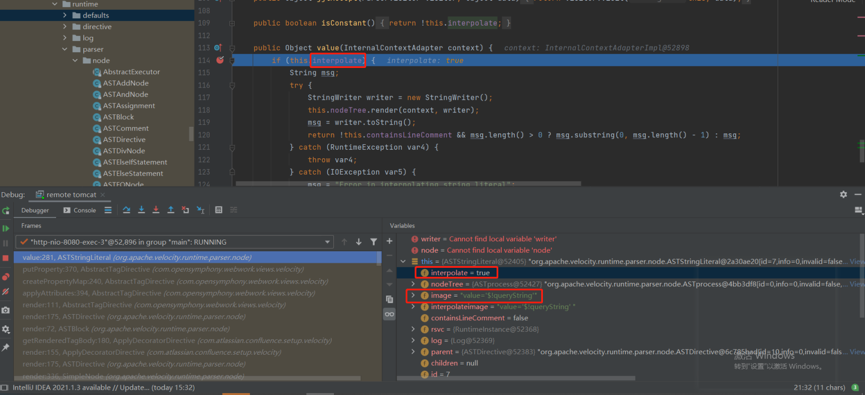
Task: Resume program in the debug sidebar
Action: (x=6, y=228)
